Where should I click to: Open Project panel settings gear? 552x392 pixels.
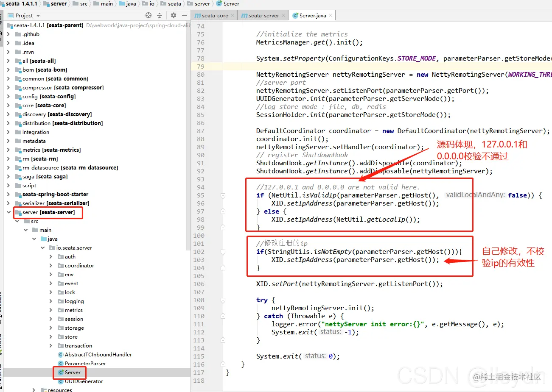tap(174, 15)
